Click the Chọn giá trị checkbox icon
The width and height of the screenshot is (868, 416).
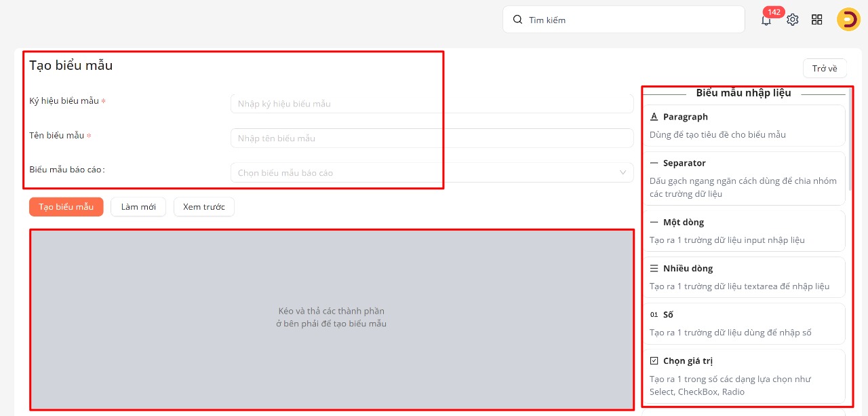654,361
